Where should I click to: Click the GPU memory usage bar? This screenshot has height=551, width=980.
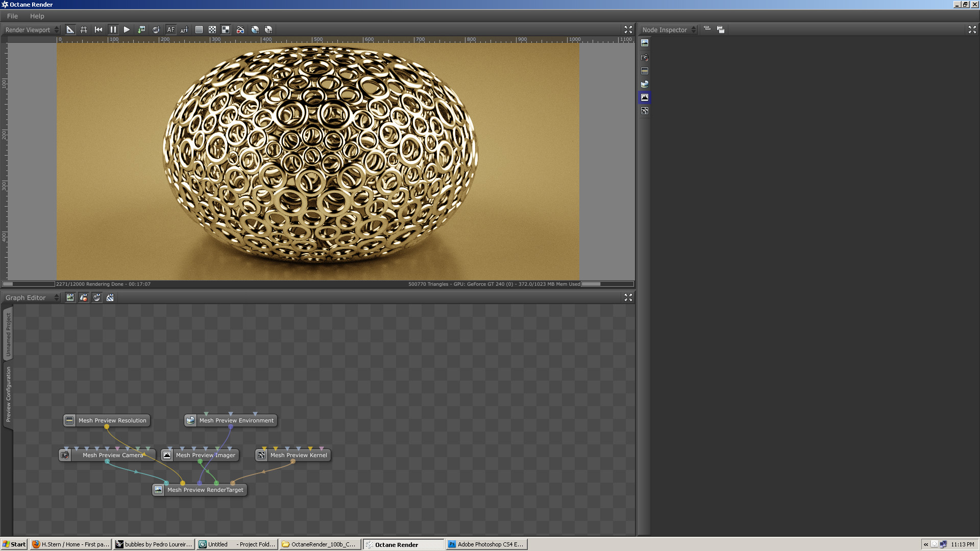click(607, 284)
